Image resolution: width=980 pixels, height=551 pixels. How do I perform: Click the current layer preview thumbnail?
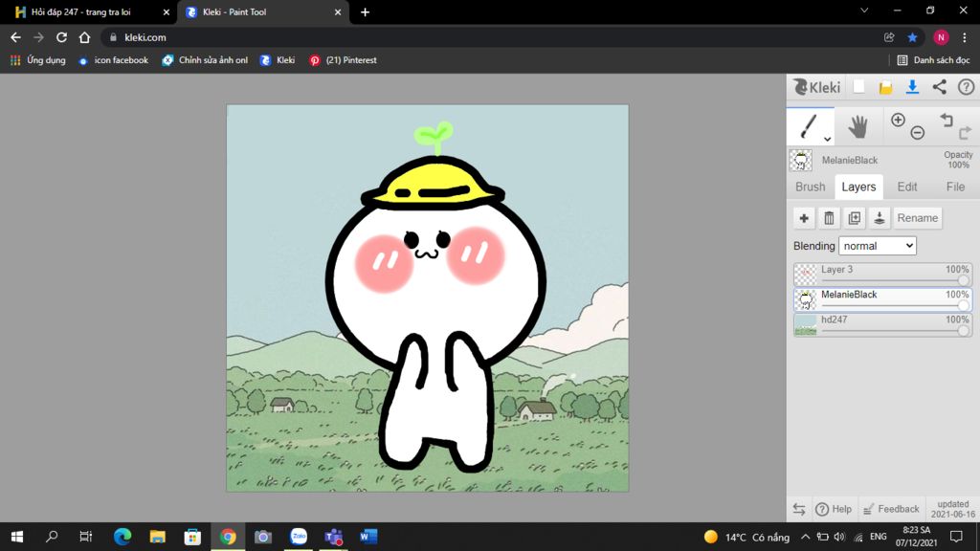[x=801, y=161]
